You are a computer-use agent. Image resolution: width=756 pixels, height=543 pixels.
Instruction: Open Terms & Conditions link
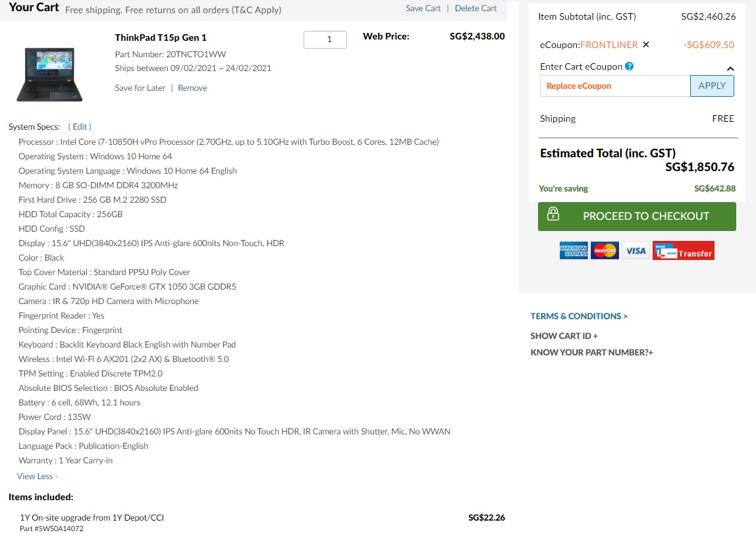(x=579, y=316)
